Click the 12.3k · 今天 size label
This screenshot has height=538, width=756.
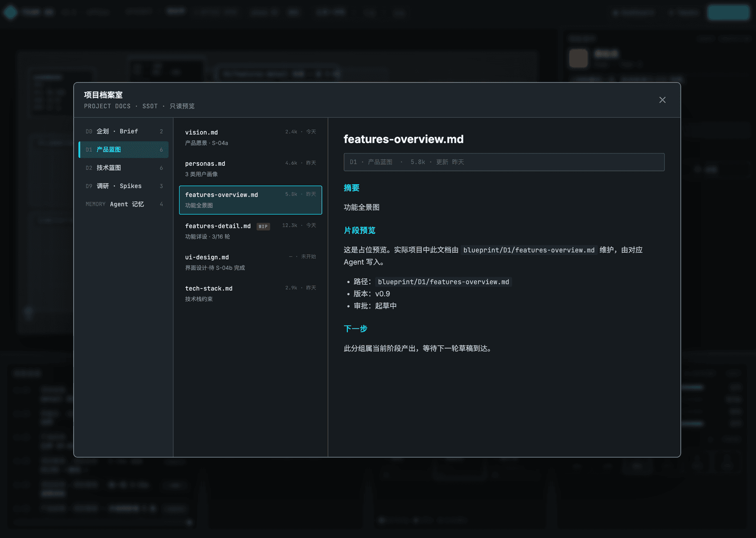299,225
